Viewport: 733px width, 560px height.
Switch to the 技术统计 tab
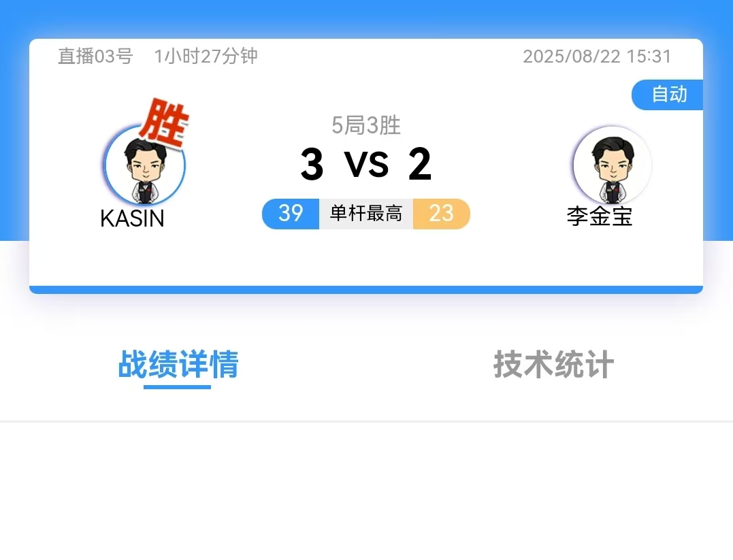553,364
